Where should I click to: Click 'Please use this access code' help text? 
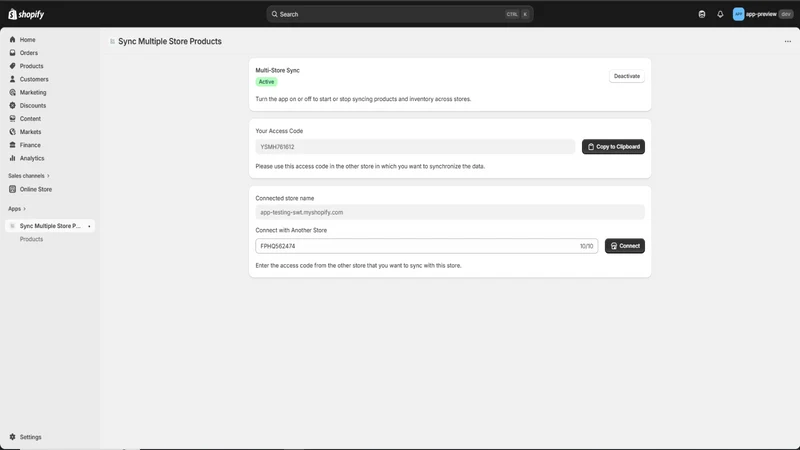point(370,166)
